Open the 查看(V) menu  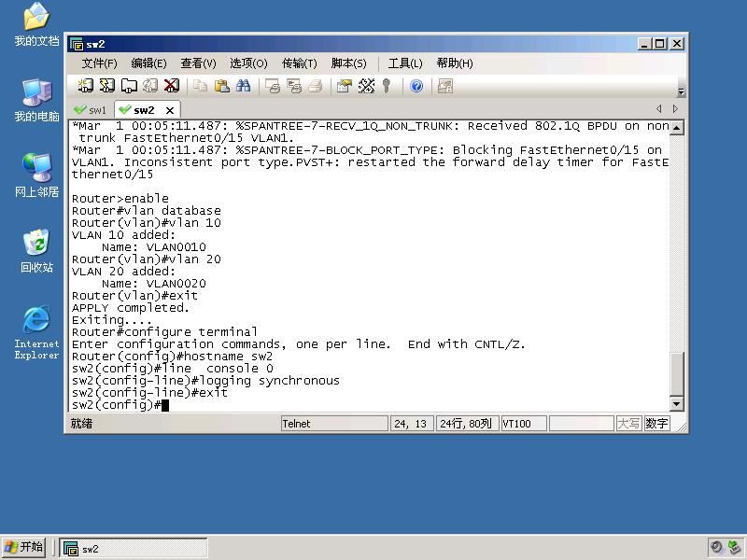tap(198, 63)
